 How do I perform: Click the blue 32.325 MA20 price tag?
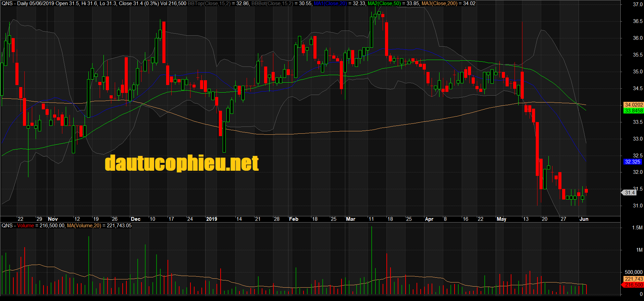tap(632, 162)
